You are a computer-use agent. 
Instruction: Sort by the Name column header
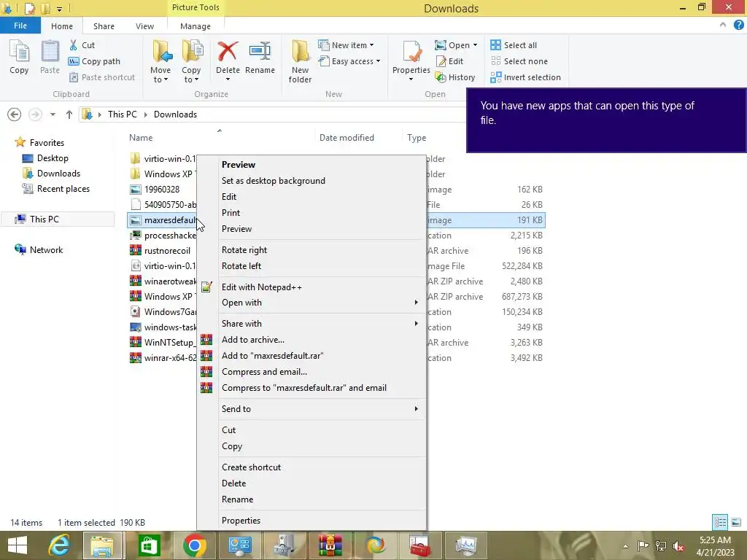141,138
